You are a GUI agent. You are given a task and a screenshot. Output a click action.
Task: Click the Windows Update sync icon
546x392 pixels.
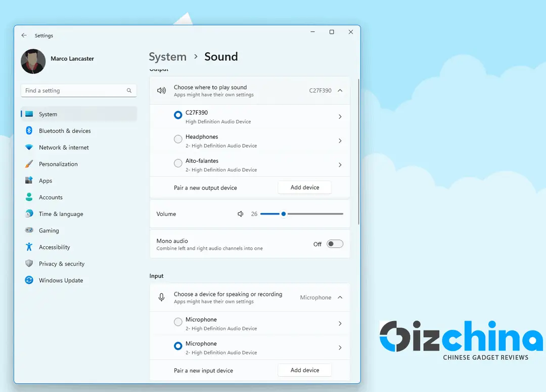click(29, 280)
